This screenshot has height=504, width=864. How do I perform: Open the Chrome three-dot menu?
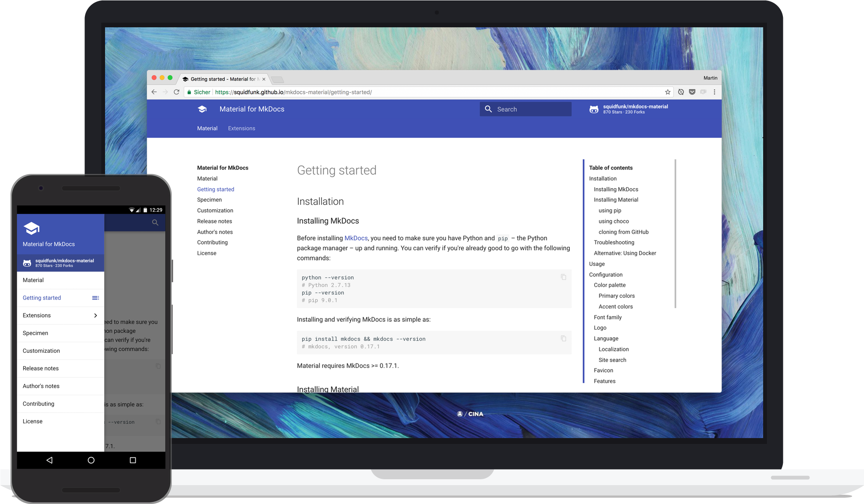click(714, 92)
